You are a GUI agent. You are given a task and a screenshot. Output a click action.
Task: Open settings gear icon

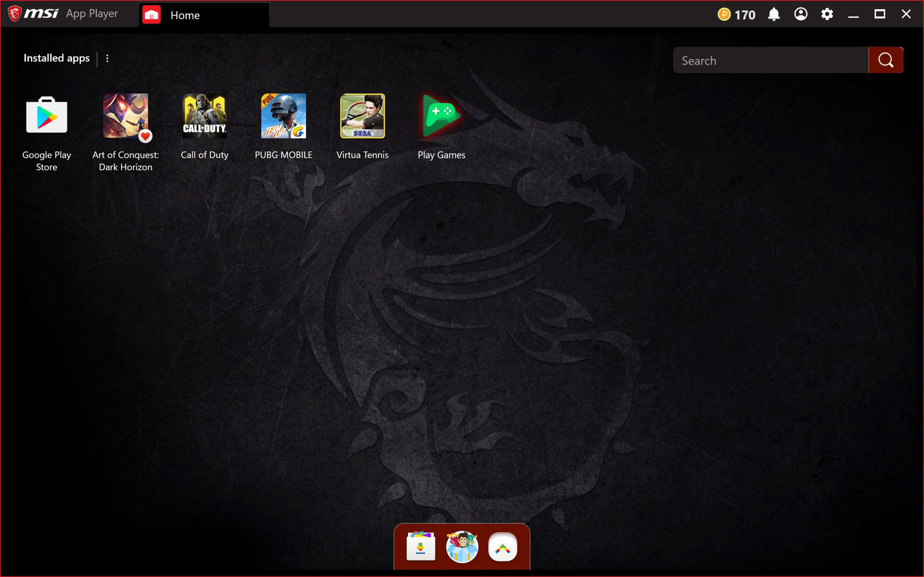point(827,14)
